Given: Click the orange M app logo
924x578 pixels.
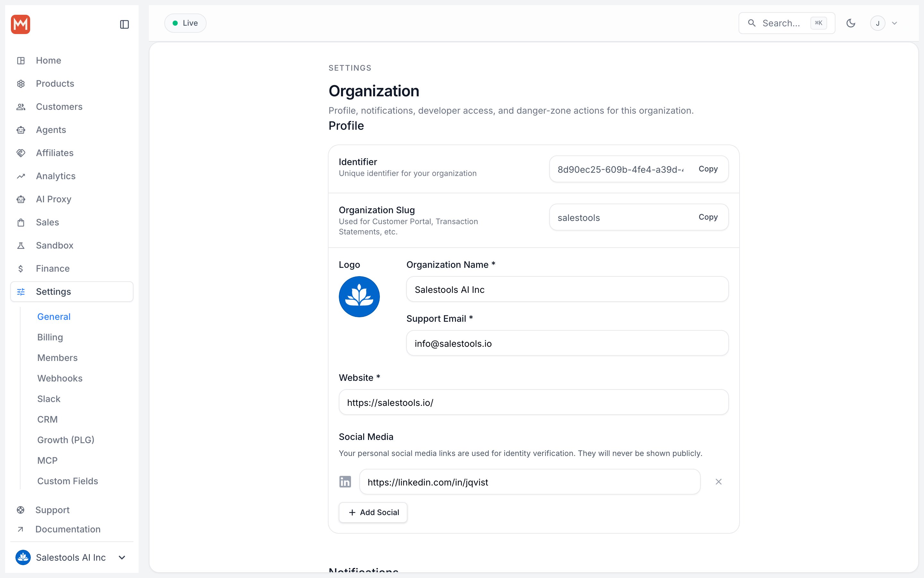Looking at the screenshot, I should pyautogui.click(x=21, y=24).
